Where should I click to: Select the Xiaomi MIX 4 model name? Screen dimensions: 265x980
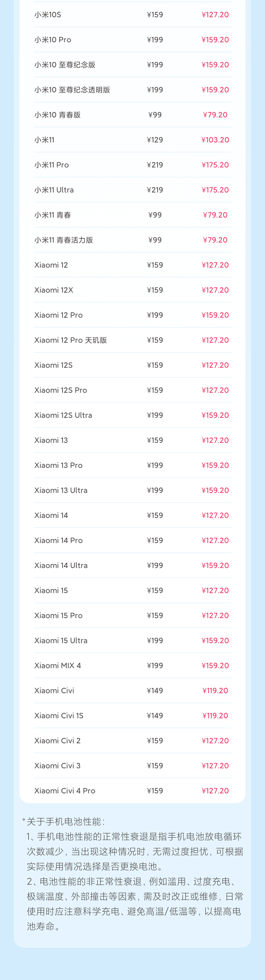pos(57,665)
